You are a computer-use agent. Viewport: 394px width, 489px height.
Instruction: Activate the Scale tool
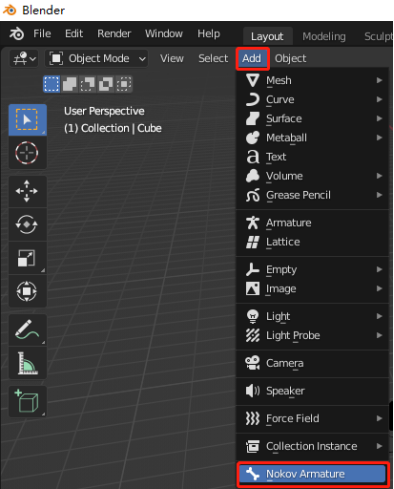point(27,258)
